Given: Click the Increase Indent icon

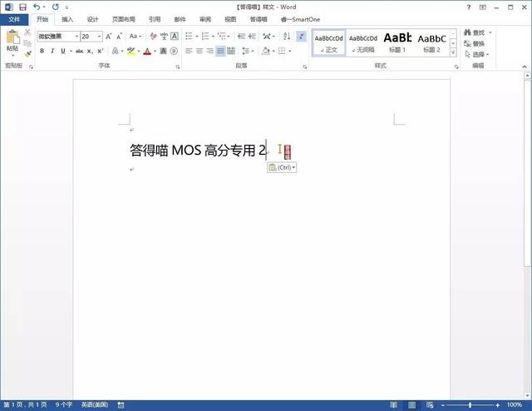Looking at the screenshot, I should (x=252, y=36).
